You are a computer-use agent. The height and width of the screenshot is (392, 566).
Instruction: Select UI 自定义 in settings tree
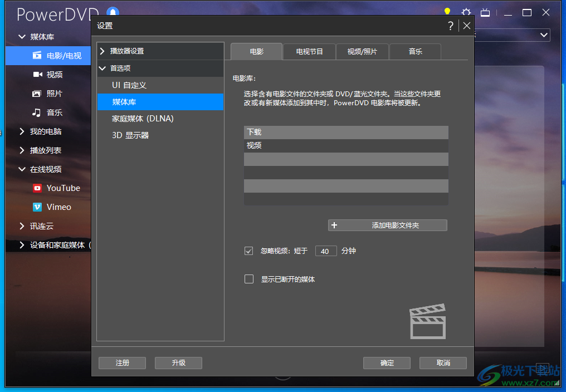(x=160, y=85)
